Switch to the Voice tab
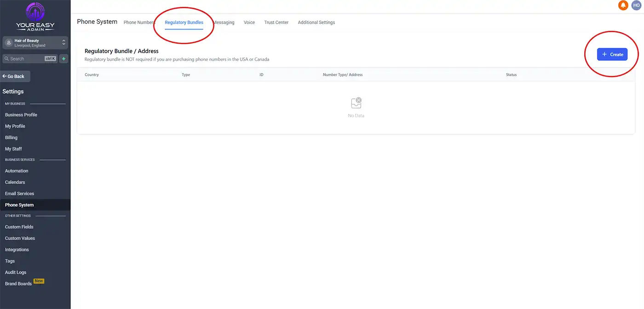The width and height of the screenshot is (644, 309). click(x=249, y=23)
